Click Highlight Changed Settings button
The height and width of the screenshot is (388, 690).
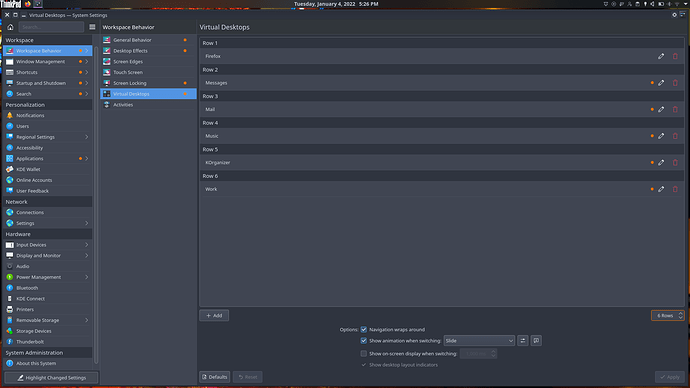51,377
